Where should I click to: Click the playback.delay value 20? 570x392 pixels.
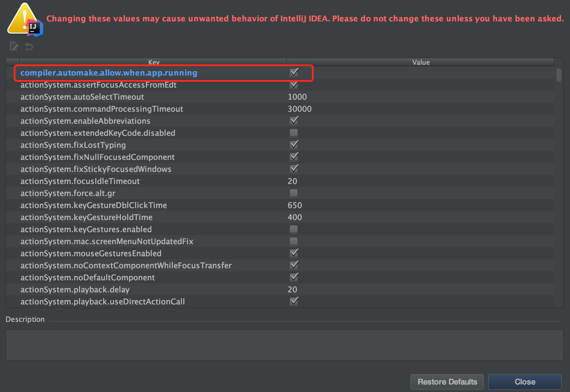tap(292, 290)
